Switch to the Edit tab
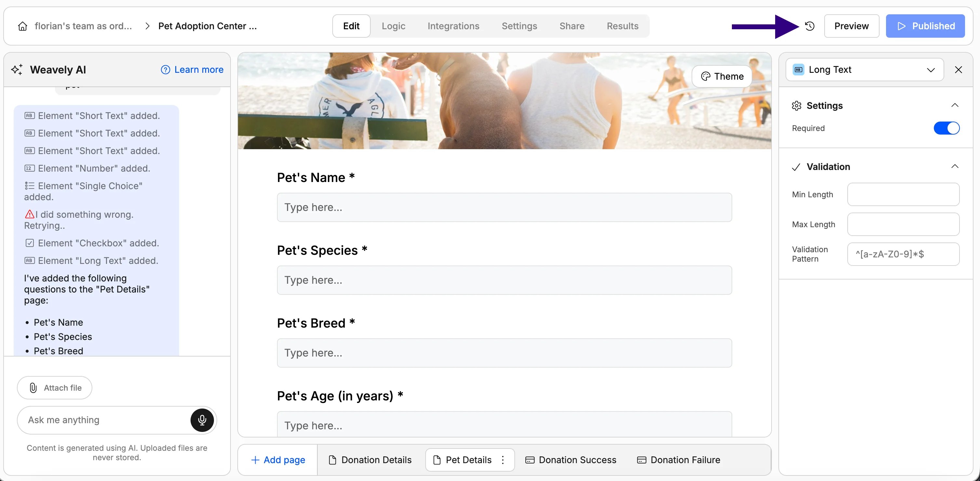Viewport: 980px width, 481px height. (x=351, y=26)
